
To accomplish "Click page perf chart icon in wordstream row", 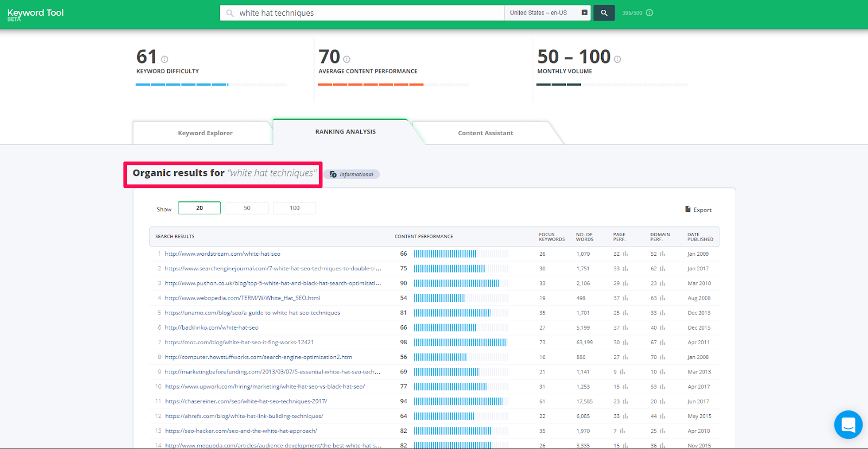I will coord(626,254).
